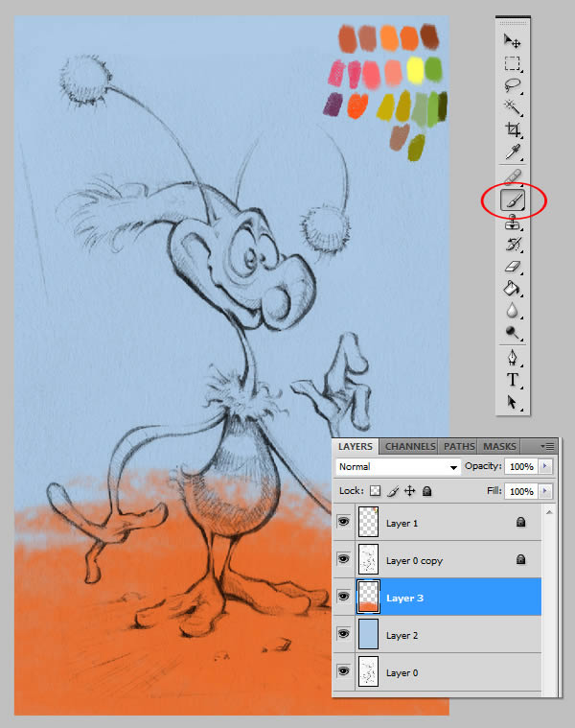The width and height of the screenshot is (575, 728).
Task: Click the yellow paint swatch on canvas
Action: [x=415, y=71]
